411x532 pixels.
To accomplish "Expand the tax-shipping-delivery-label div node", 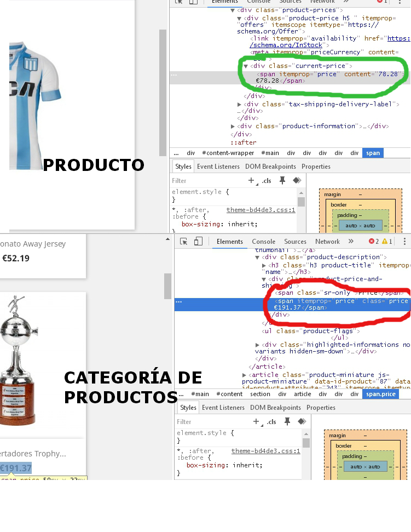I will tap(239, 105).
